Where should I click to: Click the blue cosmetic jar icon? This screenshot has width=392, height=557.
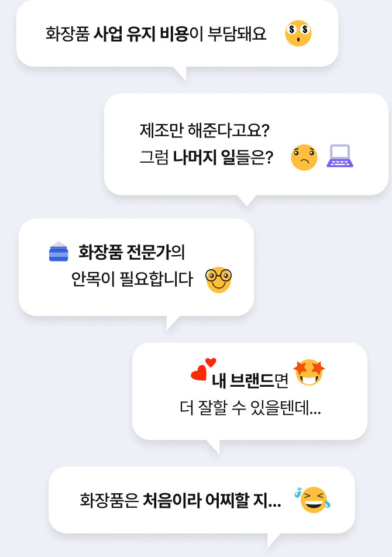click(59, 252)
